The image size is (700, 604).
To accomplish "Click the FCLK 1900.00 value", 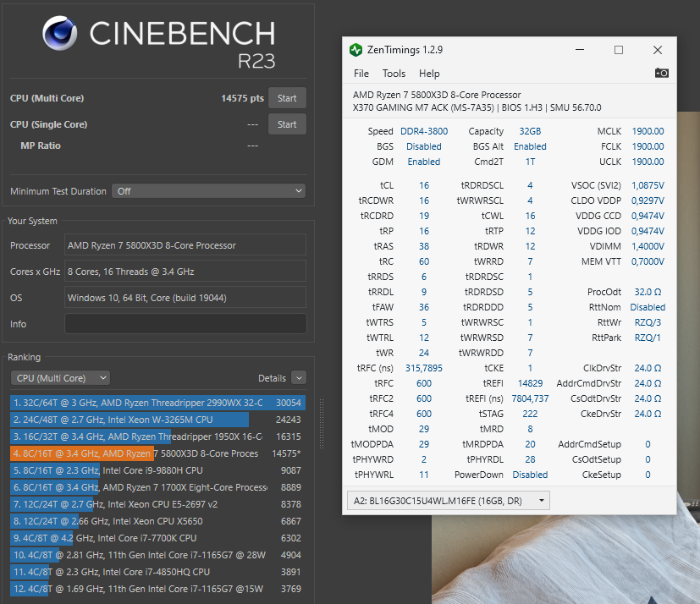I will (x=648, y=146).
